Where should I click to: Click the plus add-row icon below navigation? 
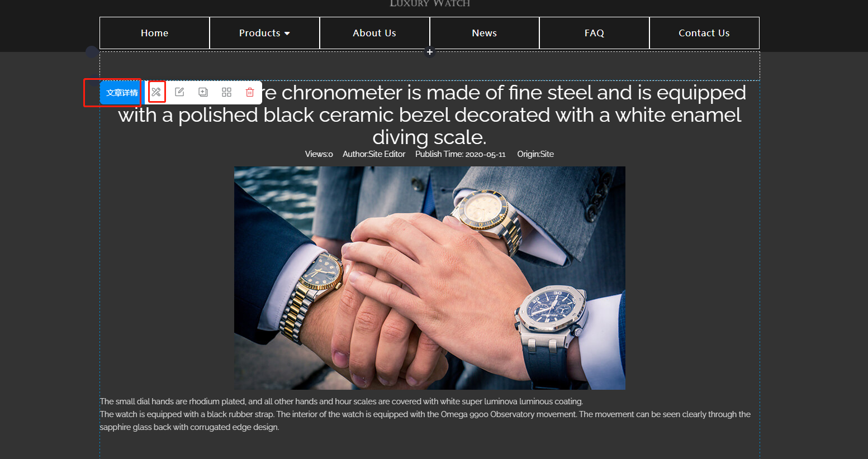click(x=429, y=52)
